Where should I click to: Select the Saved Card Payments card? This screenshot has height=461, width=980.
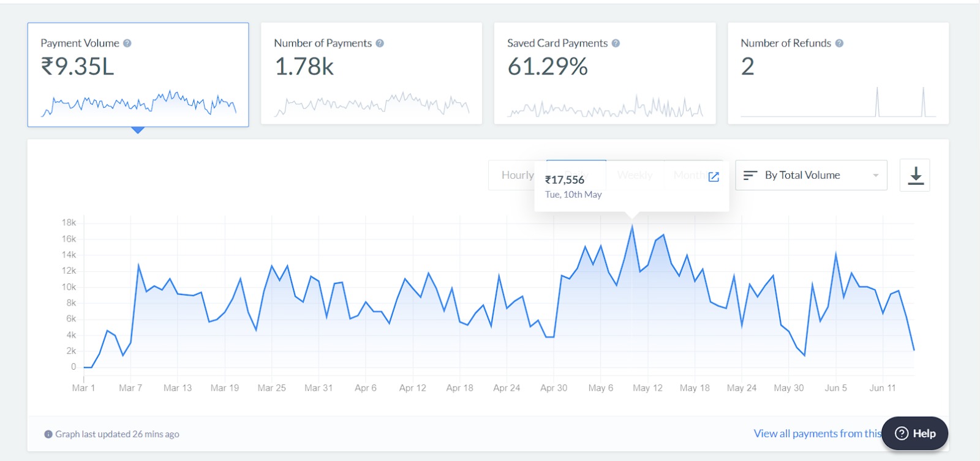[605, 73]
